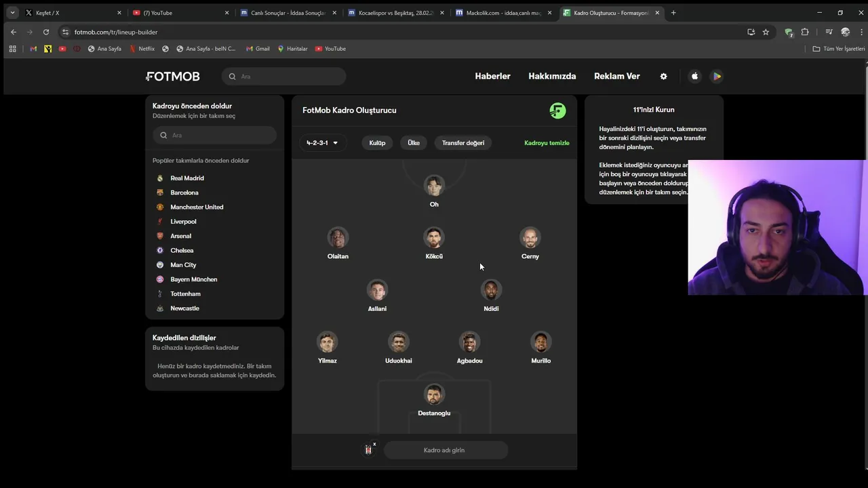Toggle the Kulüp filter chip
The width and height of the screenshot is (868, 488).
pos(377,143)
